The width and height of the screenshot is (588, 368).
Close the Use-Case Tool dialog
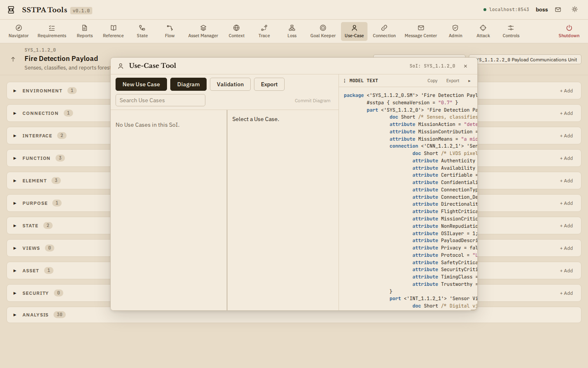pyautogui.click(x=465, y=66)
